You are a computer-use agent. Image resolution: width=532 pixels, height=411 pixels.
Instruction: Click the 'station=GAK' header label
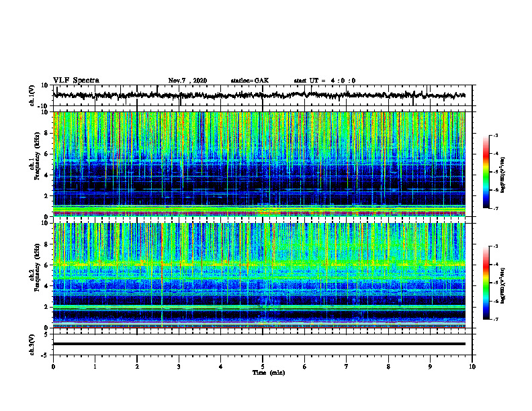(x=250, y=81)
